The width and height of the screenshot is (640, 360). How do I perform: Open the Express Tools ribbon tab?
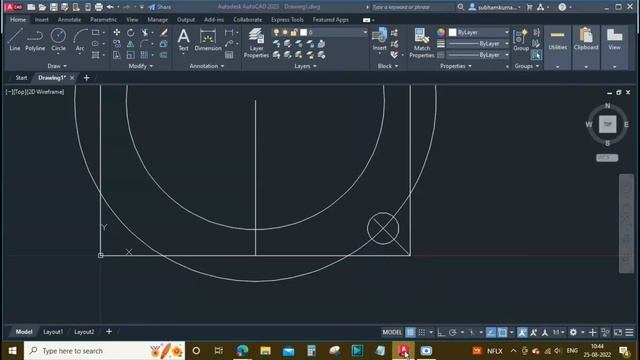tap(287, 20)
